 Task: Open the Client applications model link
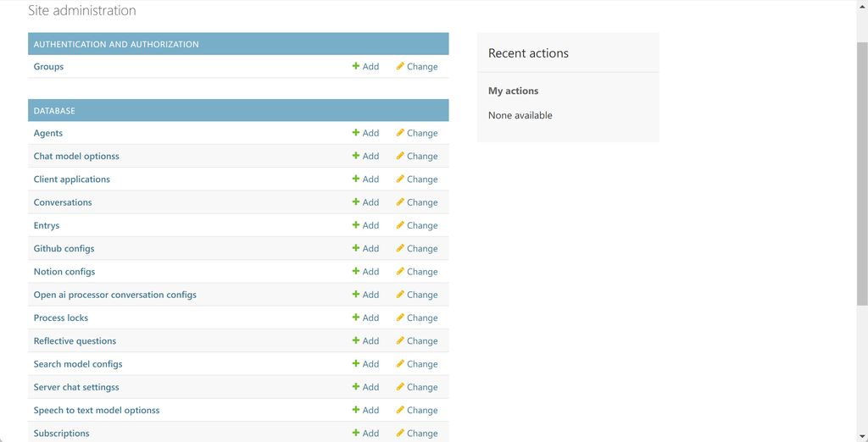[x=72, y=180]
